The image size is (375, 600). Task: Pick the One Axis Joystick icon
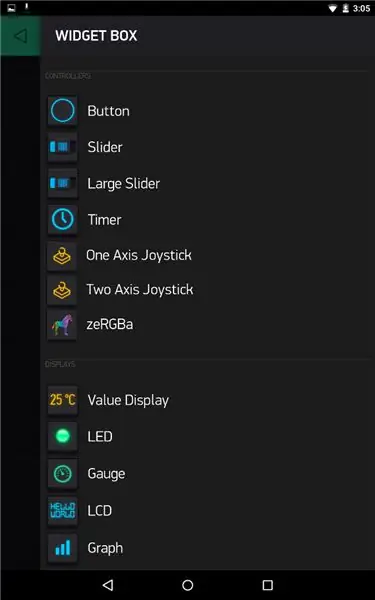(62, 255)
